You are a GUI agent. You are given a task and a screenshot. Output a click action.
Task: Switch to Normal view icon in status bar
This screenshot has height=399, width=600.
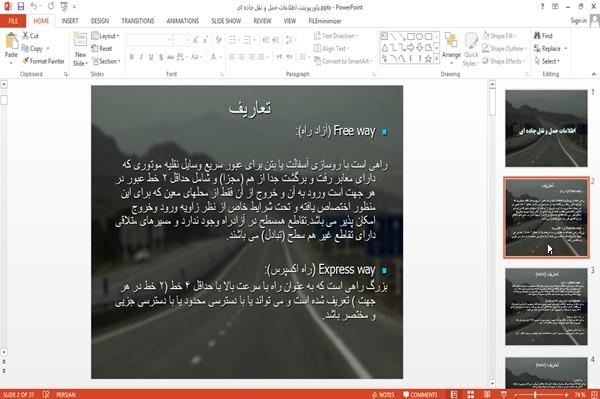point(454,395)
